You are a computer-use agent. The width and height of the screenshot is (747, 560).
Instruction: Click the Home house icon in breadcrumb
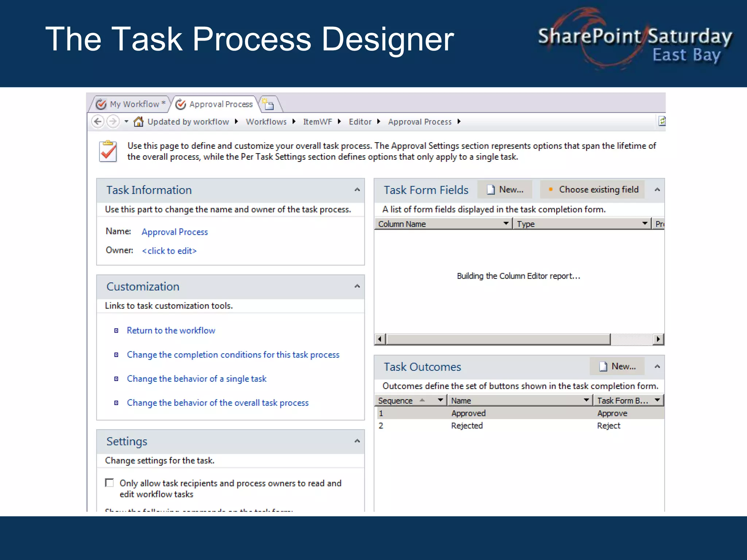(x=138, y=121)
